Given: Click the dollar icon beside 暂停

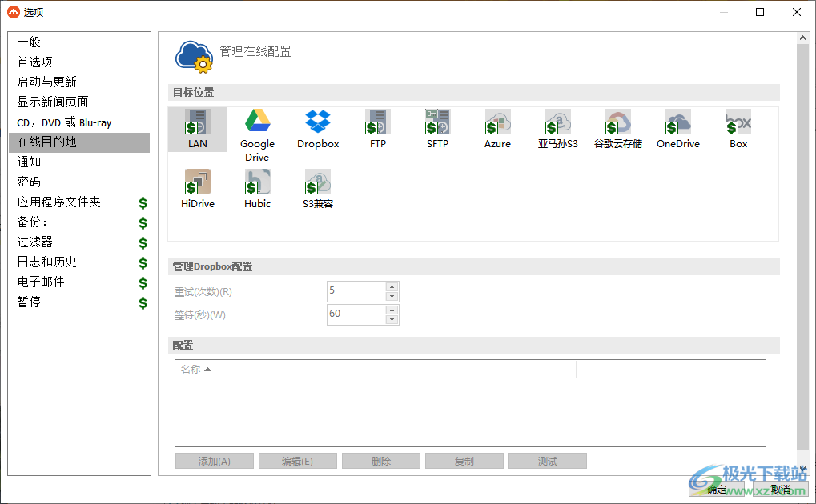Looking at the screenshot, I should (x=143, y=302).
